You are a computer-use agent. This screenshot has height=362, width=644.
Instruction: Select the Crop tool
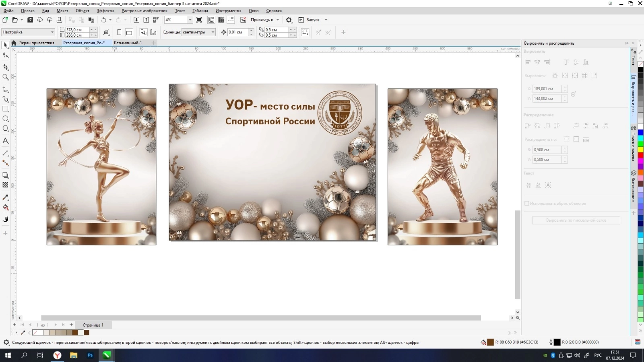[x=6, y=67]
